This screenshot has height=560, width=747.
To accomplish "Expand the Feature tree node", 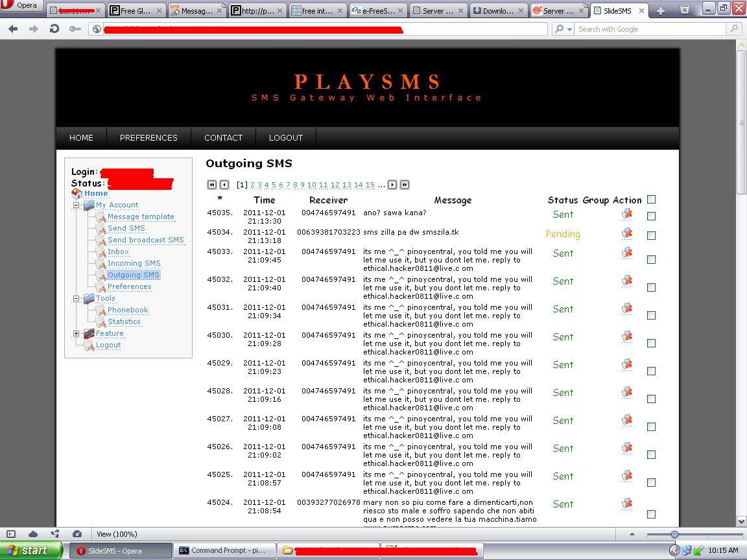I will pyautogui.click(x=77, y=334).
